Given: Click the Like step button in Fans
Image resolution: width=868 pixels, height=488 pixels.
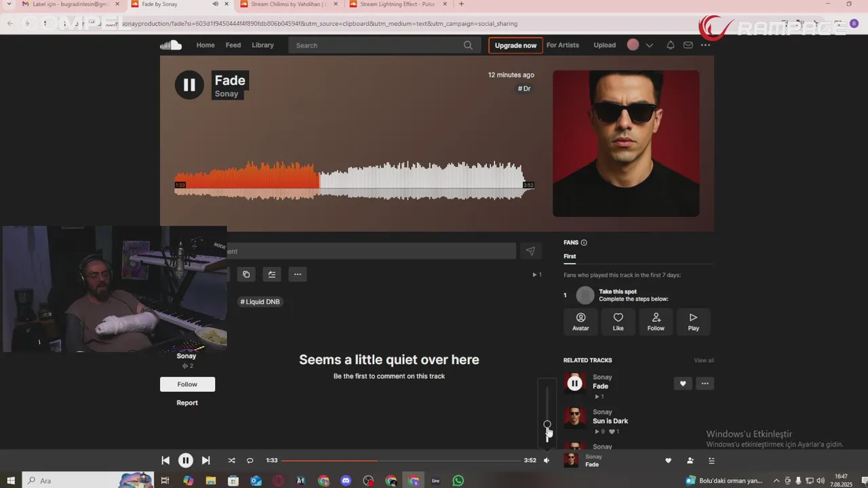Looking at the screenshot, I should pos(618,321).
